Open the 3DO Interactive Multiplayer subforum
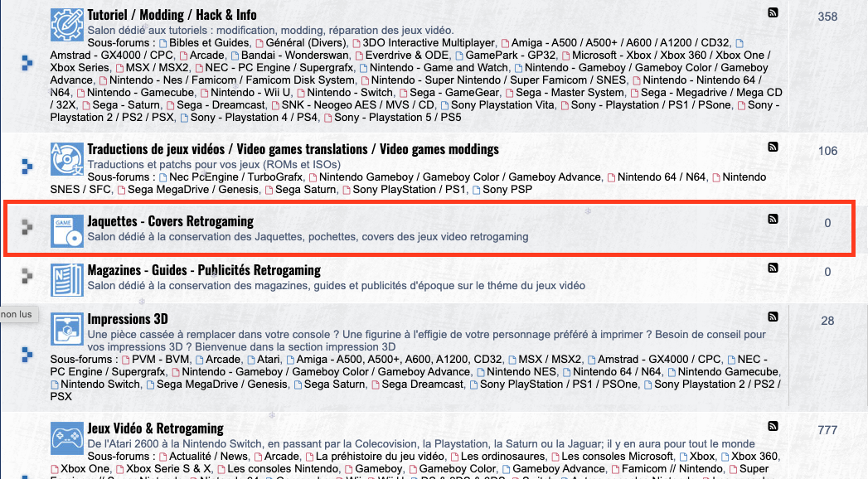 click(429, 42)
